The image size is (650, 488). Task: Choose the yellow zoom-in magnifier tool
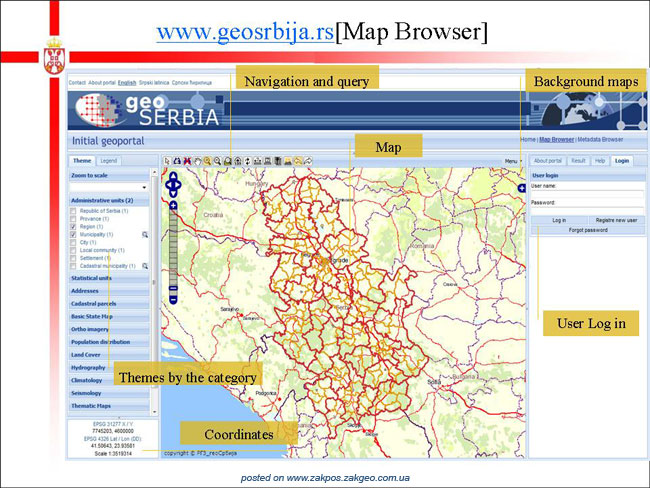[207, 161]
